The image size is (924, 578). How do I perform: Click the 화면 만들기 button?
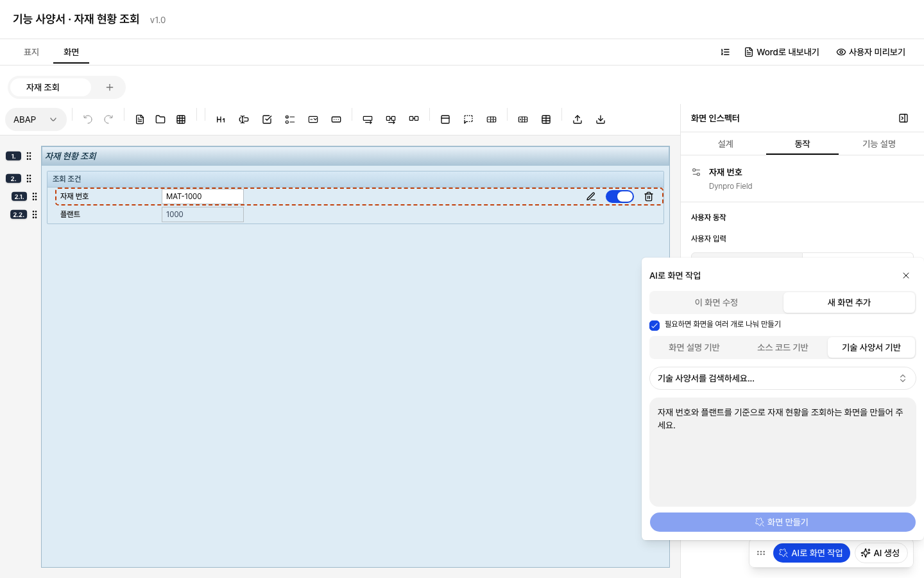click(783, 522)
